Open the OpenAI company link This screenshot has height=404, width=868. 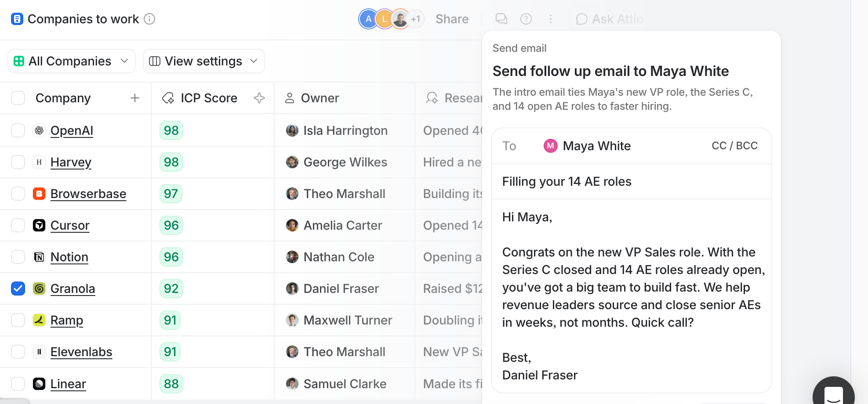click(x=72, y=130)
